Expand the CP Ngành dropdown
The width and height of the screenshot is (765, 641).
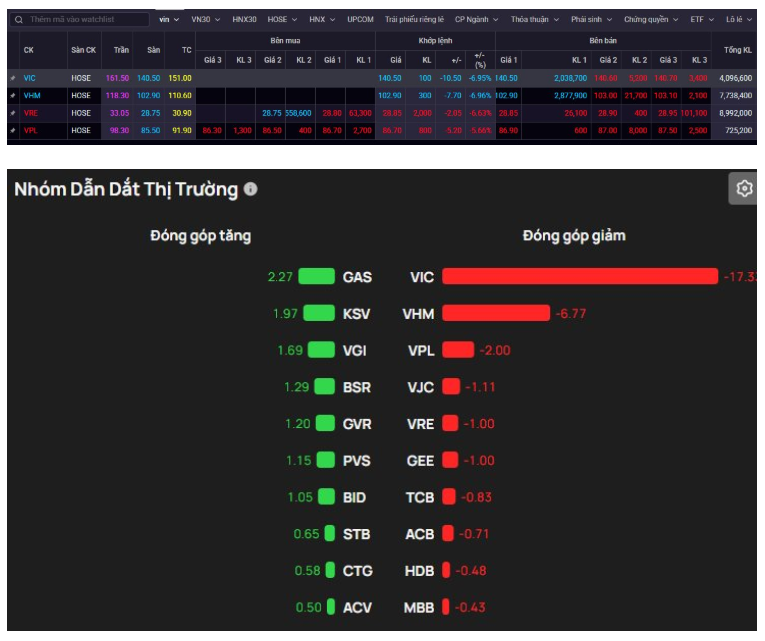pos(477,19)
